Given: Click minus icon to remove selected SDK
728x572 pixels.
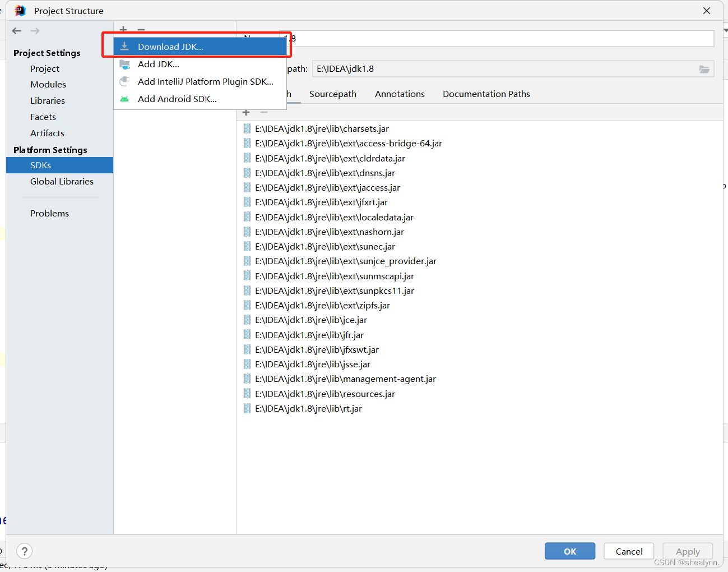Looking at the screenshot, I should 141,30.
